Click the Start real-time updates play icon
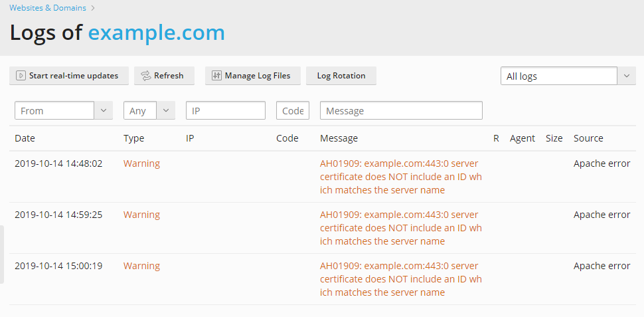Screen dimensions: 644x317 click(21, 76)
